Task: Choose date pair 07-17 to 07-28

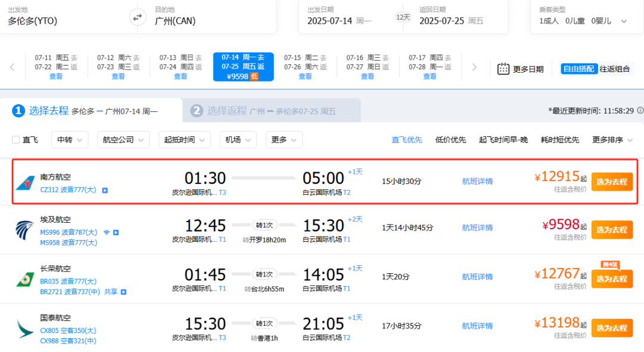Action: (430, 67)
